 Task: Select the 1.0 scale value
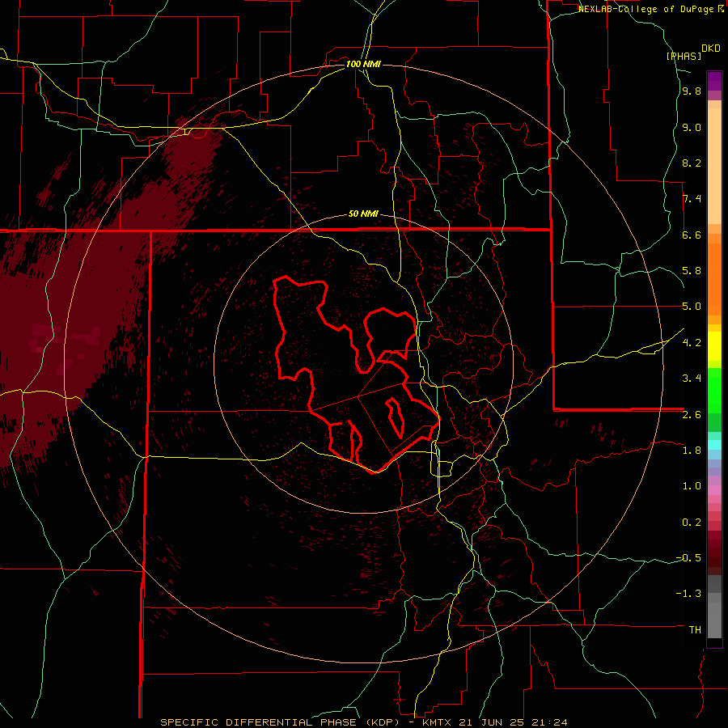coord(692,486)
